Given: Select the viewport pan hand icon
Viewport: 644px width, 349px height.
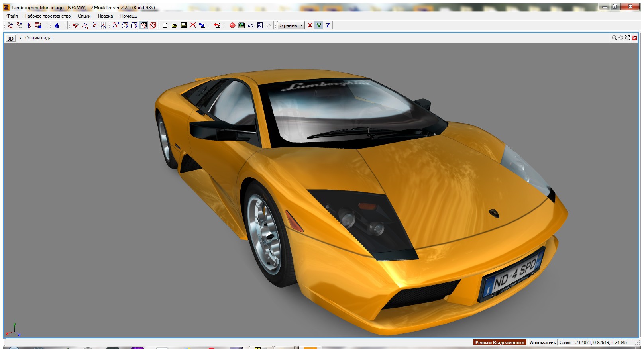Looking at the screenshot, I should pyautogui.click(x=621, y=38).
